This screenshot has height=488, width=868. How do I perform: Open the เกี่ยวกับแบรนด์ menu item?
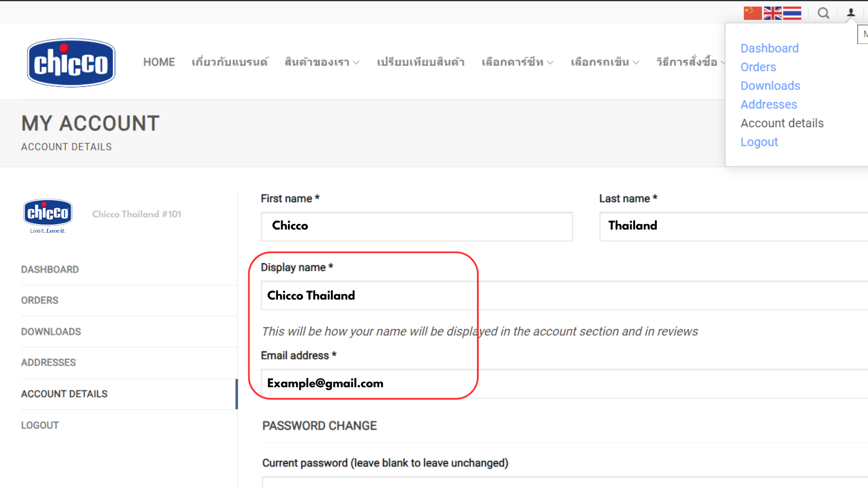(x=230, y=62)
